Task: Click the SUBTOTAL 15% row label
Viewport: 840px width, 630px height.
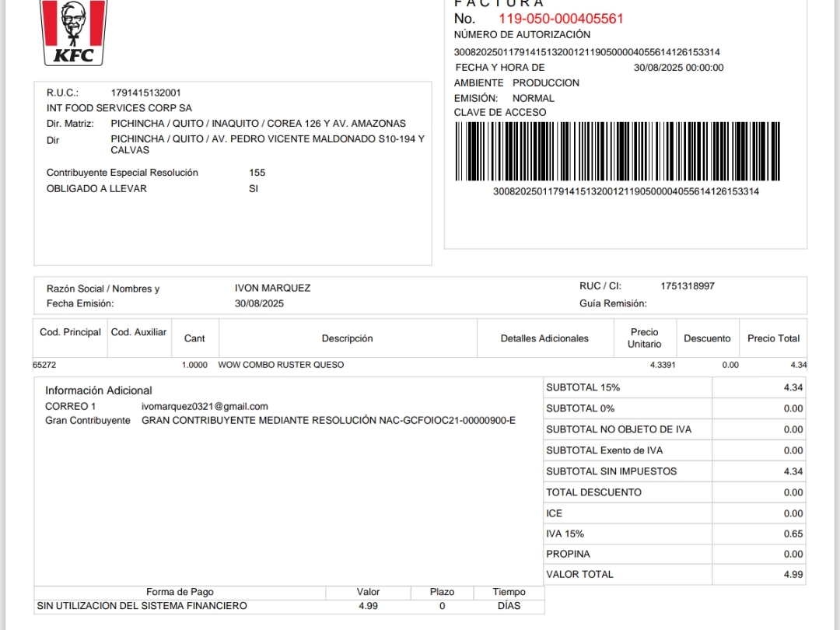Action: (583, 387)
